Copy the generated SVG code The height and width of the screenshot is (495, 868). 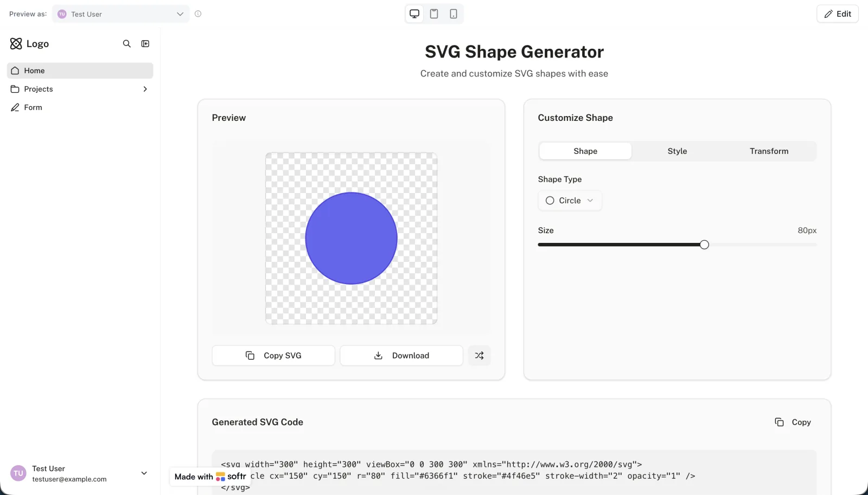[793, 422]
